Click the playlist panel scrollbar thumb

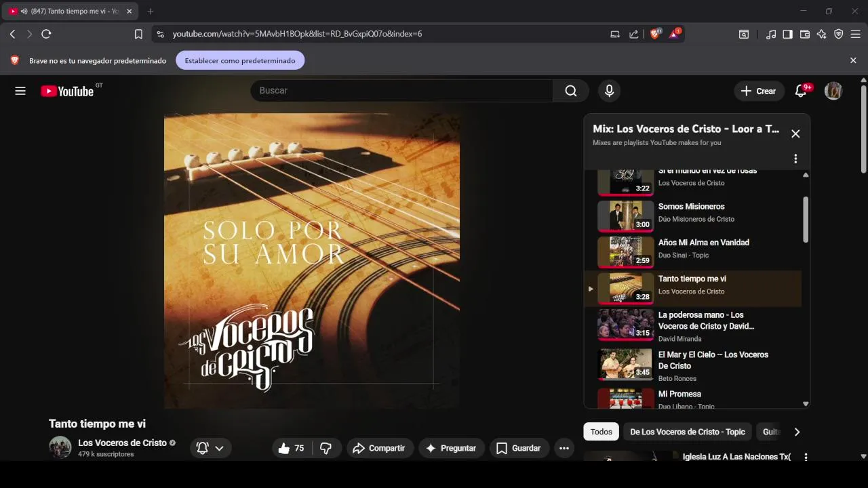(x=806, y=219)
